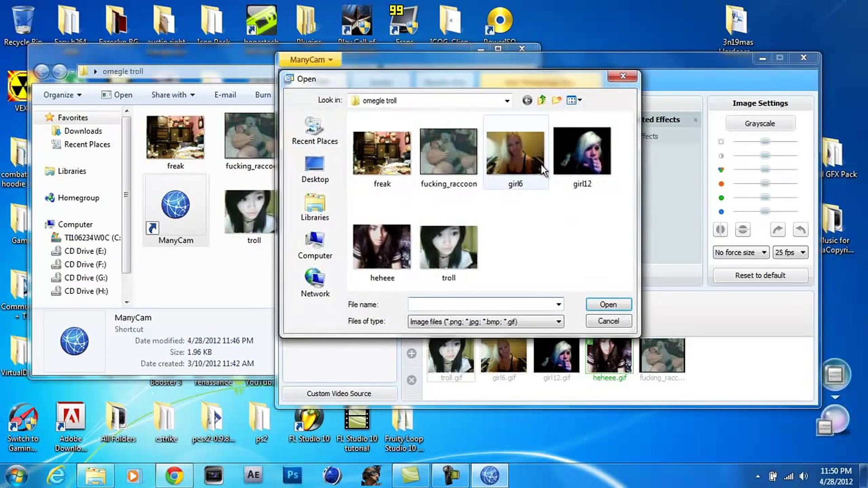Screen dimensions: 868x488
Task: Go back to last folder in Open dialog
Action: [527, 100]
